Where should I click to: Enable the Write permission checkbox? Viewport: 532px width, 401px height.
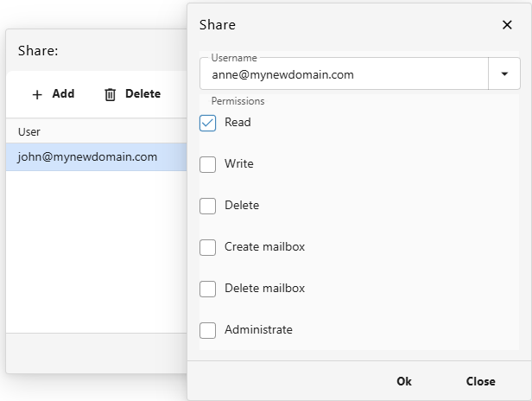click(207, 164)
